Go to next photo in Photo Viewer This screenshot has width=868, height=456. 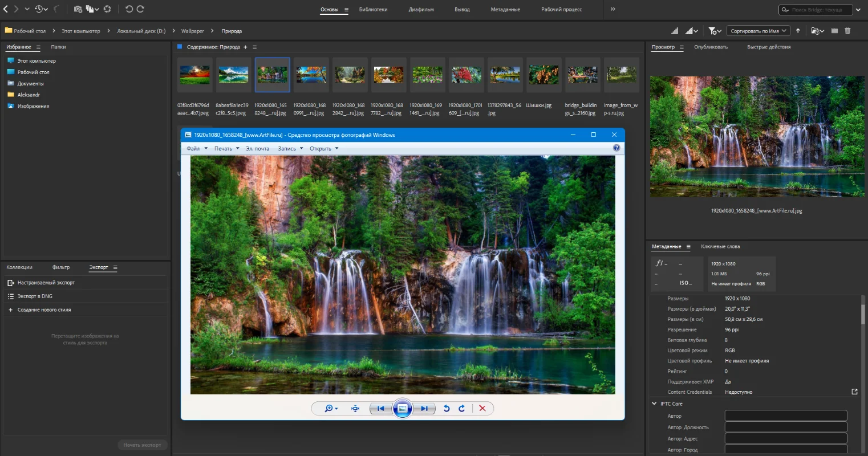(x=424, y=408)
